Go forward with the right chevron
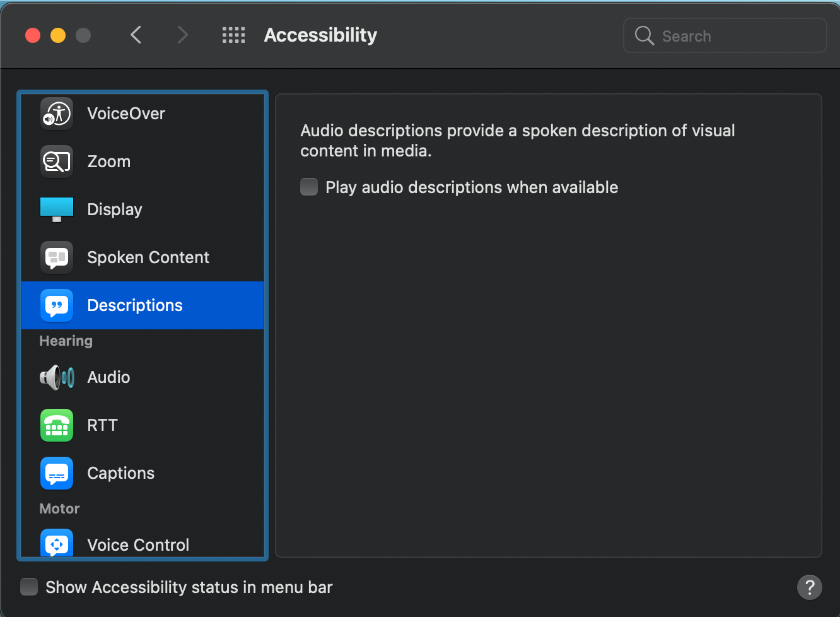Screen dimensions: 840x617 point(182,35)
